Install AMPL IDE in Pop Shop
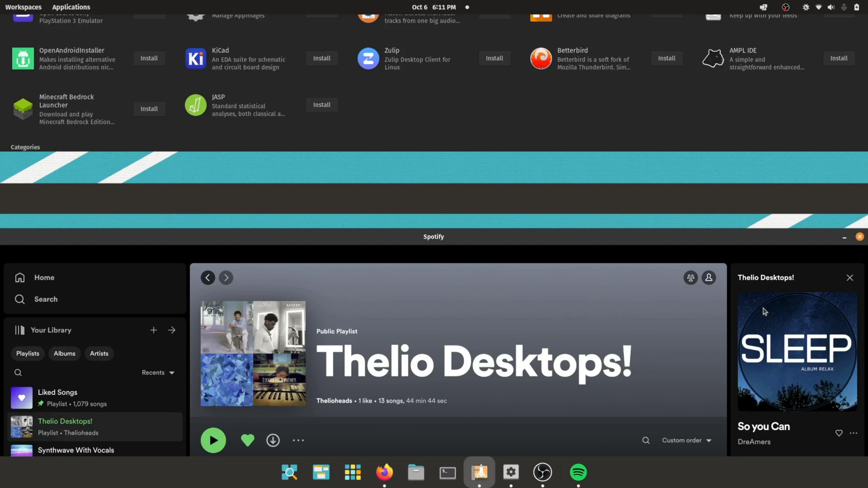Viewport: 868px width, 488px height. point(839,58)
